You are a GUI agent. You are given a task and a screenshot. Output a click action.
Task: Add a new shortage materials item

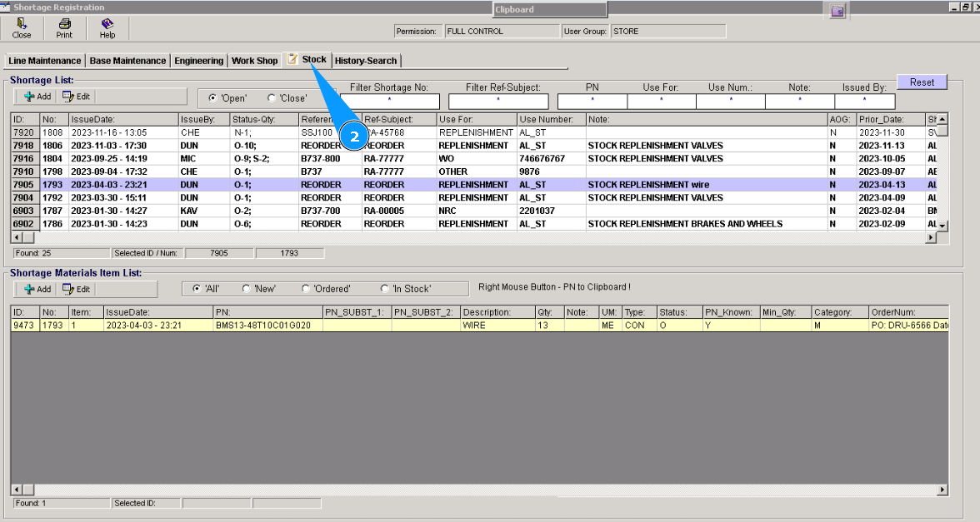coord(37,289)
